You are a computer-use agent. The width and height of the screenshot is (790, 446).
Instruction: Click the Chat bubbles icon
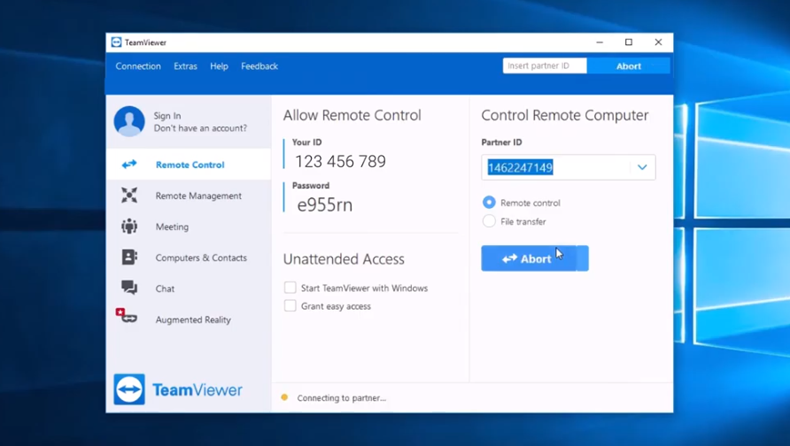[x=129, y=288]
